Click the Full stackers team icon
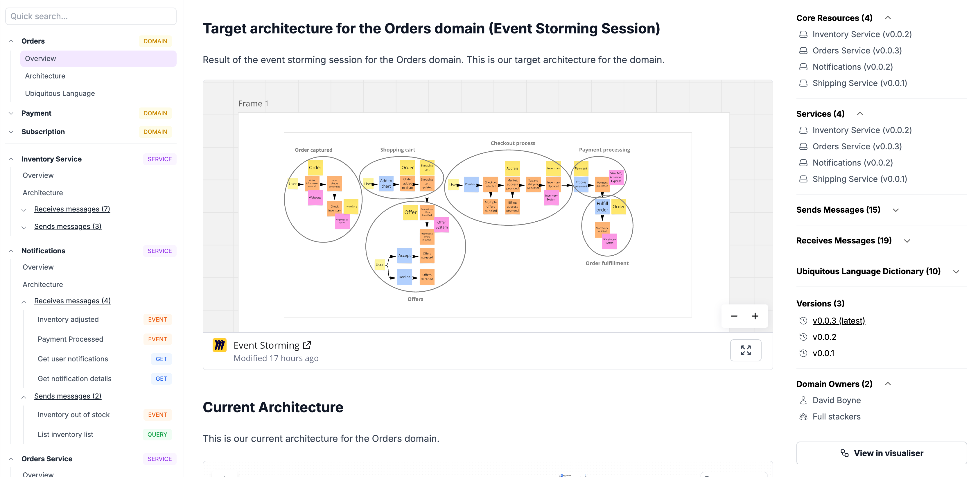 click(803, 417)
